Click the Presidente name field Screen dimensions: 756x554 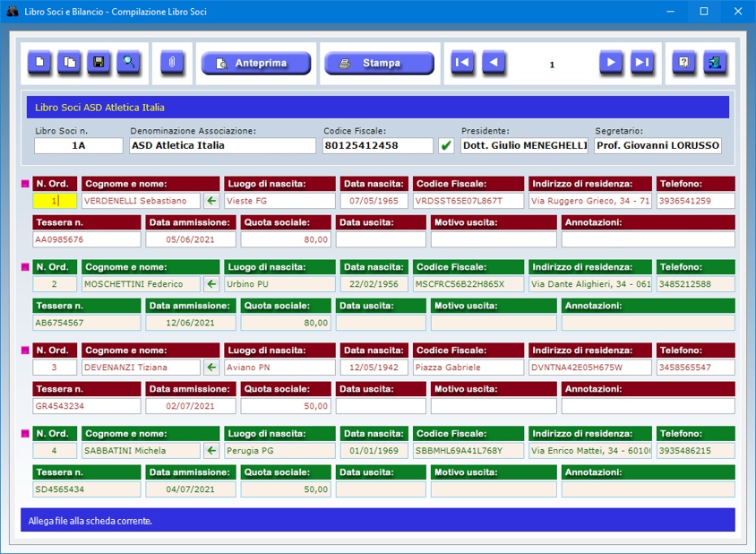click(x=524, y=146)
